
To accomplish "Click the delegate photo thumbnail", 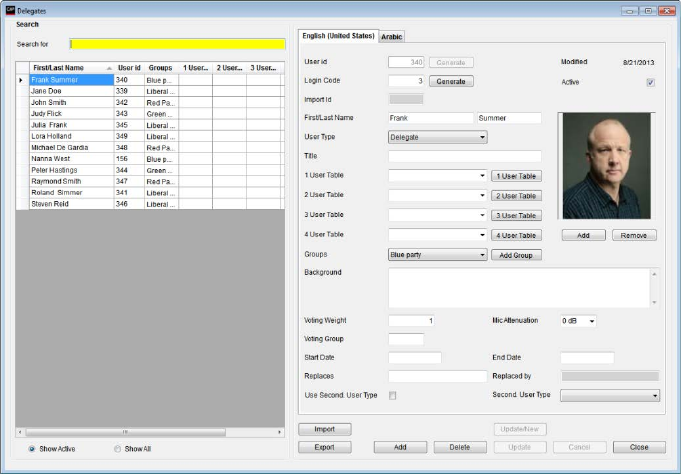I will coord(608,167).
